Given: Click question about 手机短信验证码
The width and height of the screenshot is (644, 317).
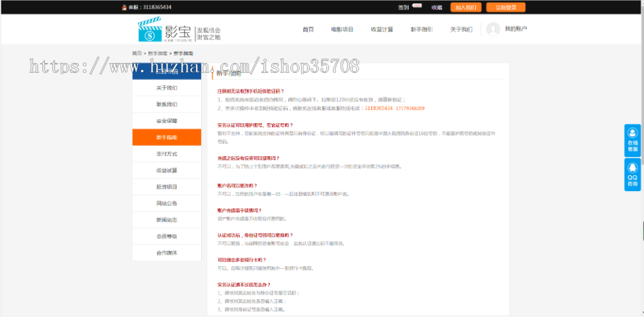Looking at the screenshot, I should (x=250, y=91).
